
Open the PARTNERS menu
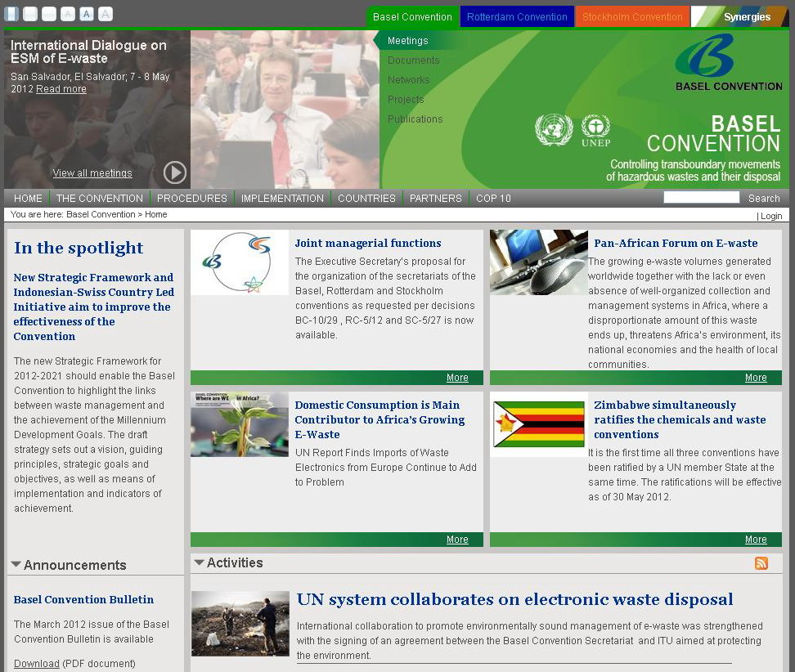[435, 198]
